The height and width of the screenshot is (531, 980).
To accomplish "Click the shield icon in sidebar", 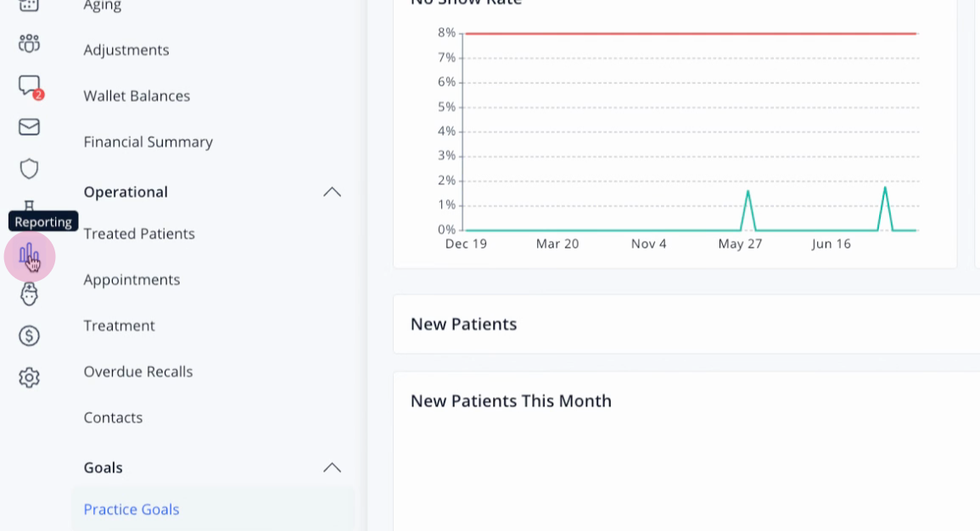I will pos(29,169).
